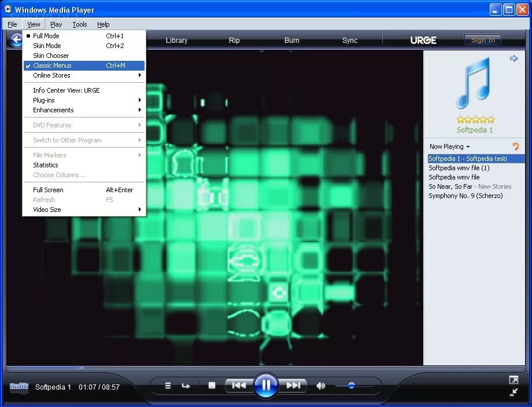Expand Switch to Other Program submenu
This screenshot has width=532, height=407.
point(84,140)
